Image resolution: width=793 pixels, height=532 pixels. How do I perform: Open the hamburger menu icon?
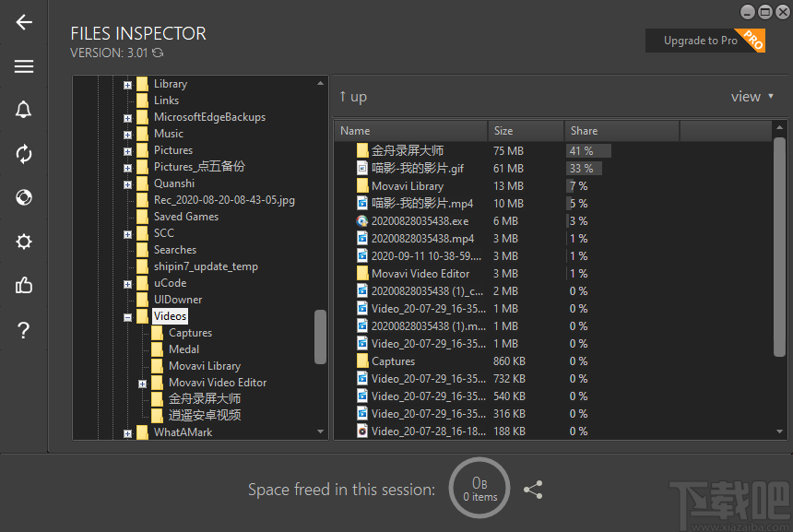tap(24, 66)
